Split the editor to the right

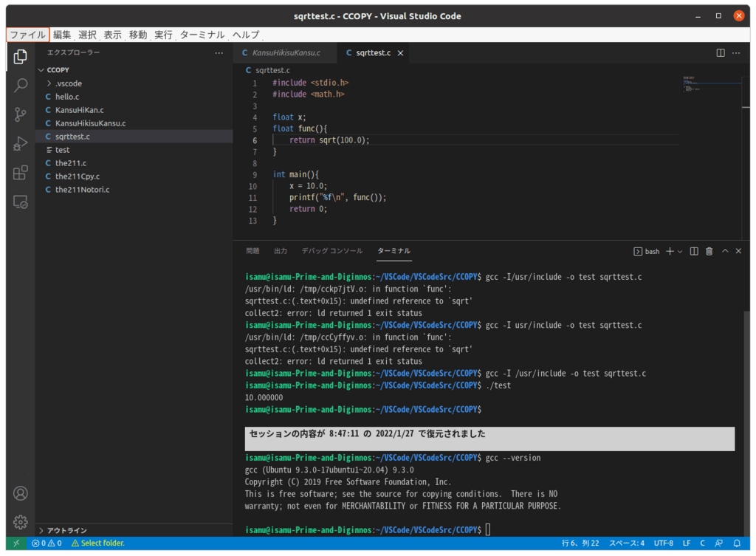pos(721,52)
